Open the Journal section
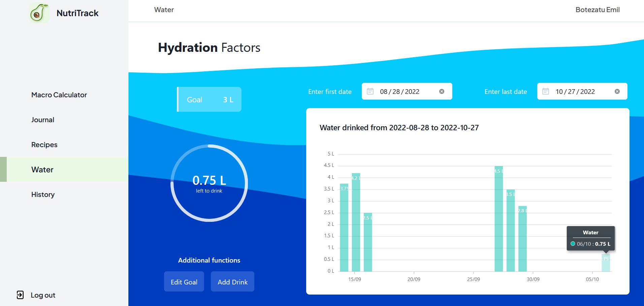Image resolution: width=644 pixels, height=306 pixels. (x=42, y=120)
